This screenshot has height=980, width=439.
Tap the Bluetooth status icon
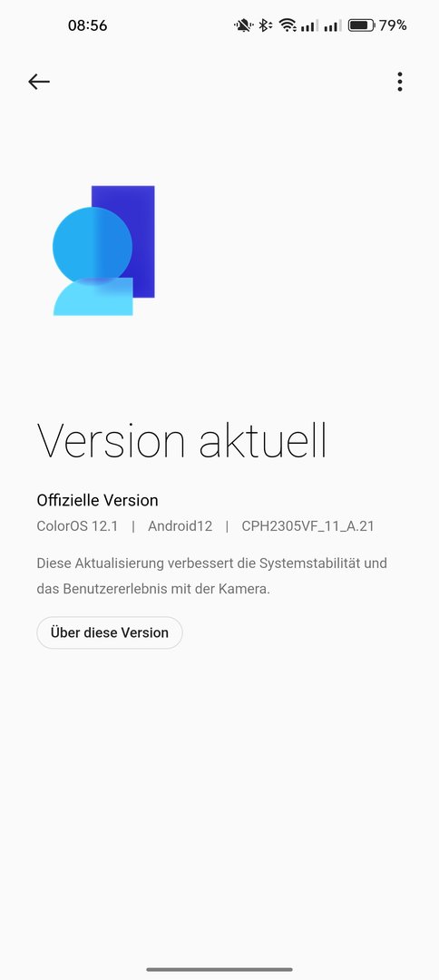tap(266, 25)
